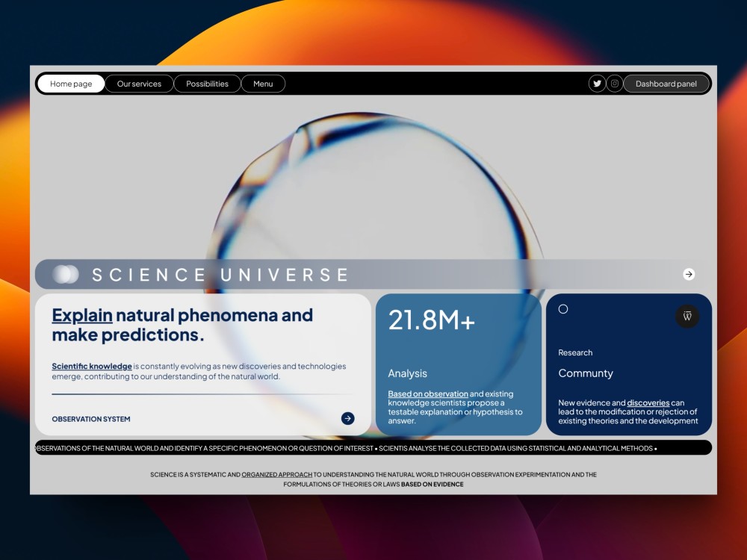The height and width of the screenshot is (560, 747).
Task: Open the Instagram icon link
Action: (615, 84)
